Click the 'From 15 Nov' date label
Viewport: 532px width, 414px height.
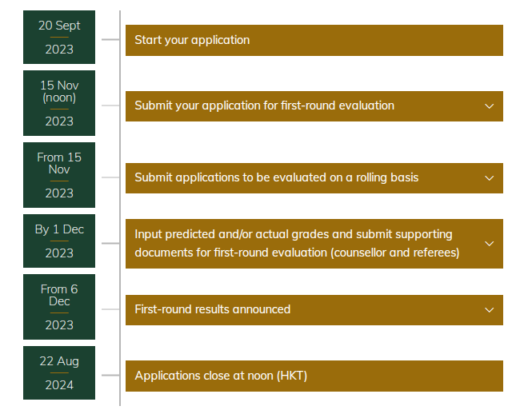click(59, 163)
